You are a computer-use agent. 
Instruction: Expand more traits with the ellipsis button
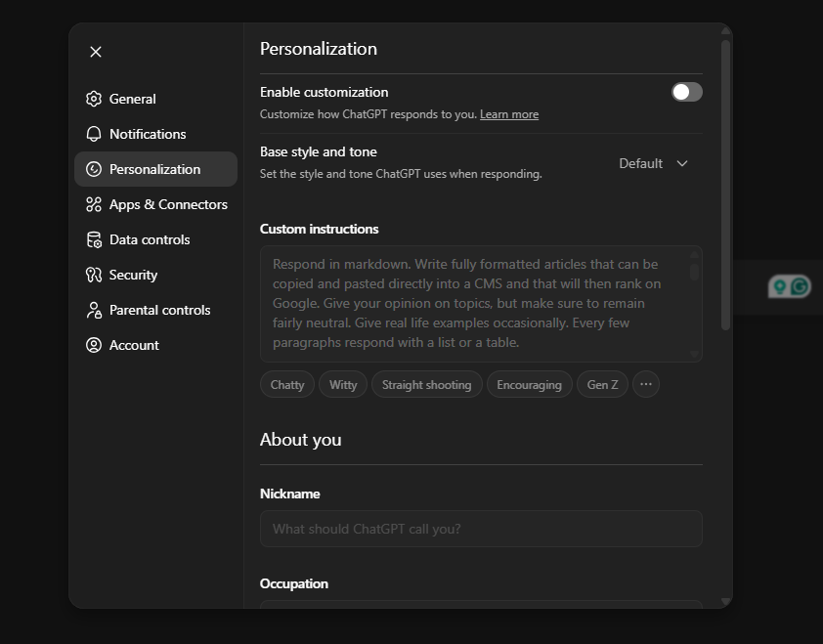645,384
